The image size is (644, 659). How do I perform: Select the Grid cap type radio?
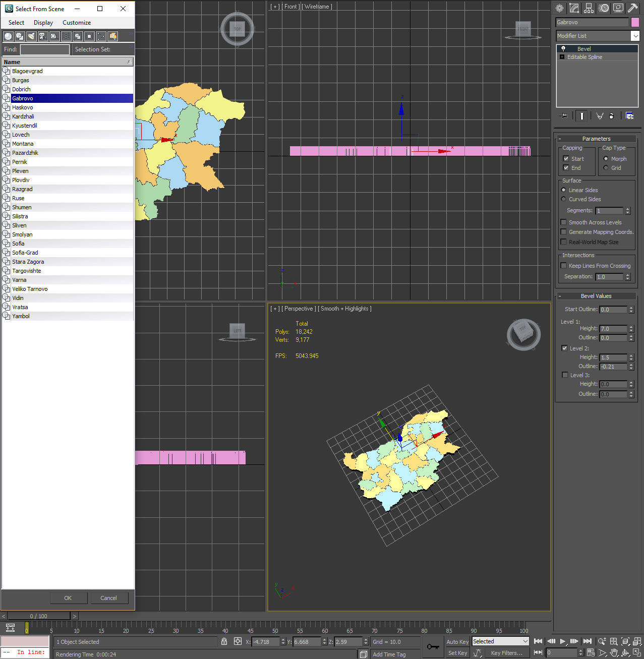pyautogui.click(x=606, y=167)
